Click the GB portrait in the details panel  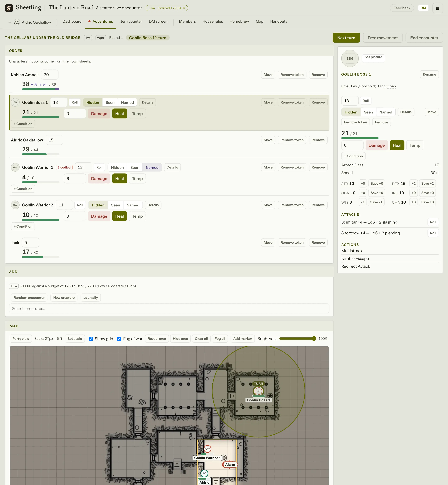(x=350, y=58)
